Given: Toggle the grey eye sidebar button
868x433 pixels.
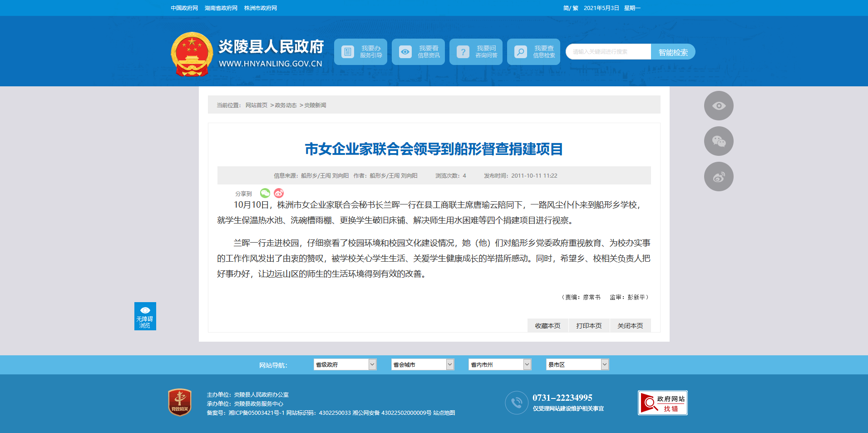Looking at the screenshot, I should 719,105.
